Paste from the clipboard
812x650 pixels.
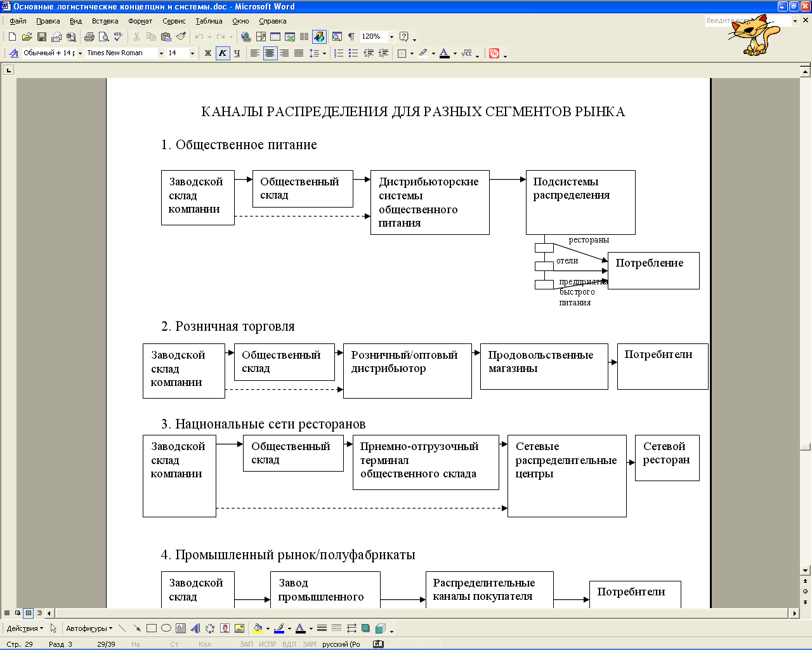click(x=166, y=37)
